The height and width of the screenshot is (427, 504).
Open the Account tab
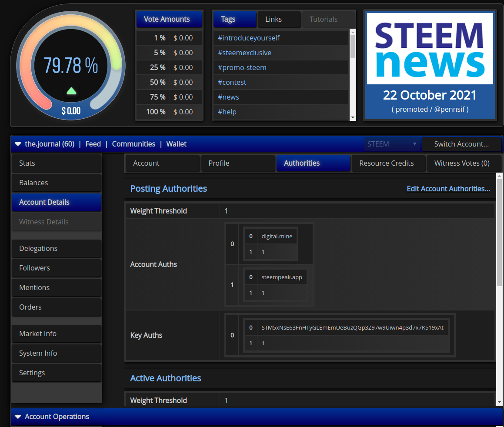pyautogui.click(x=162, y=163)
